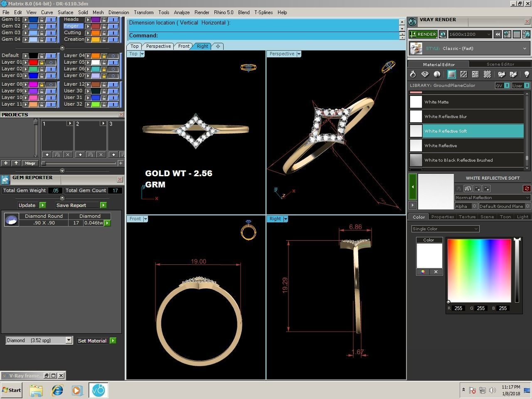The height and width of the screenshot is (399, 532).
Task: Switch to the Perspective viewport tab
Action: coord(158,46)
